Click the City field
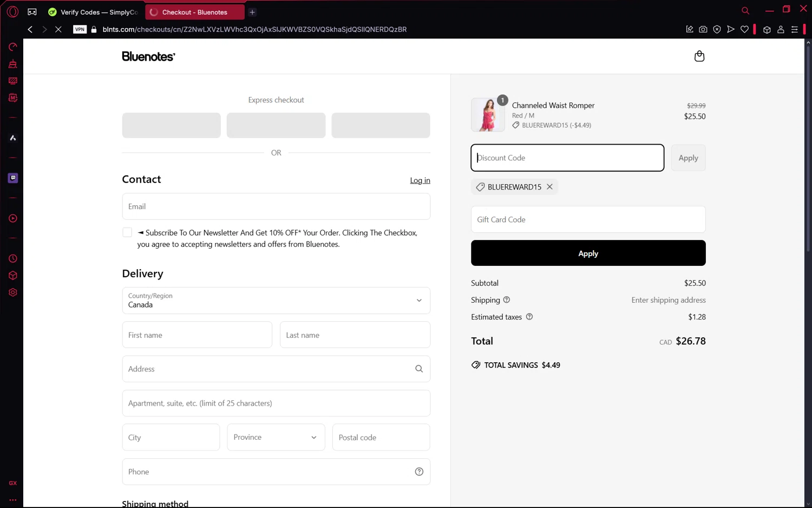 click(x=171, y=437)
